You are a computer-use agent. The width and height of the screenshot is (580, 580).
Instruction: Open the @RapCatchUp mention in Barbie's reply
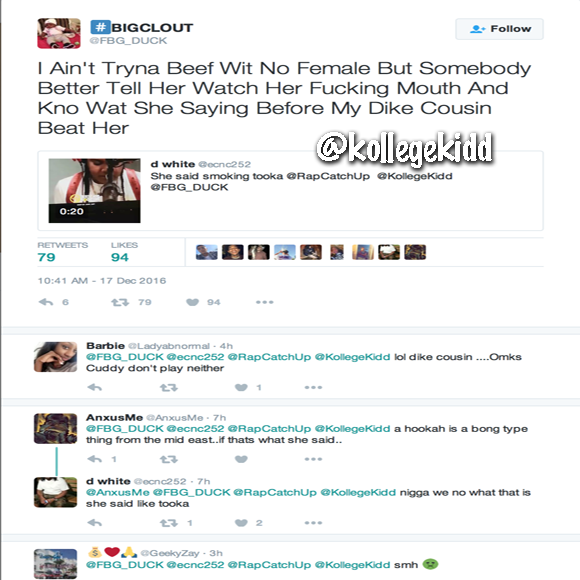269,357
